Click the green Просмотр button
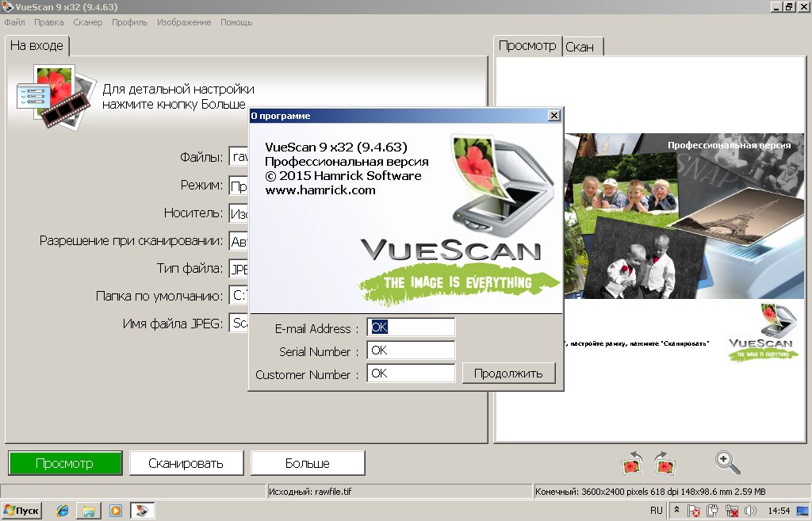812x521 pixels. [x=65, y=463]
